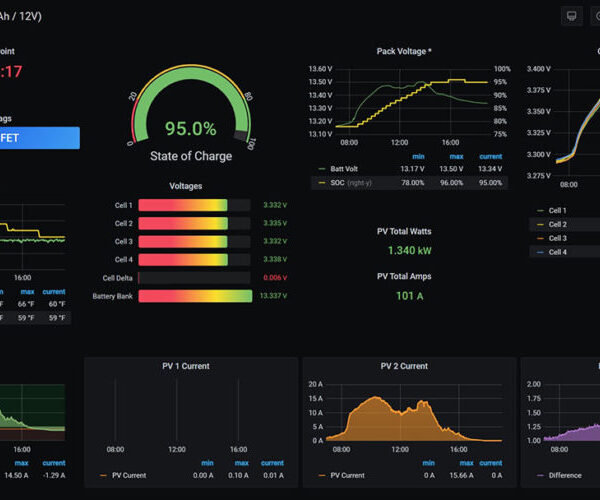Toggle Cell 1 series in cell voltage legend
The width and height of the screenshot is (600, 500).
tap(557, 211)
